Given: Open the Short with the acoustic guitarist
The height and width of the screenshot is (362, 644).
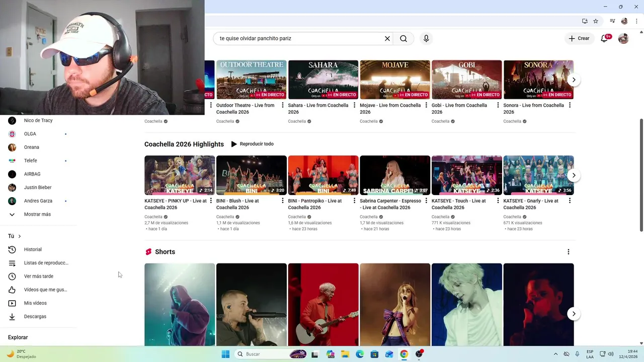Looking at the screenshot, I should [x=323, y=305].
